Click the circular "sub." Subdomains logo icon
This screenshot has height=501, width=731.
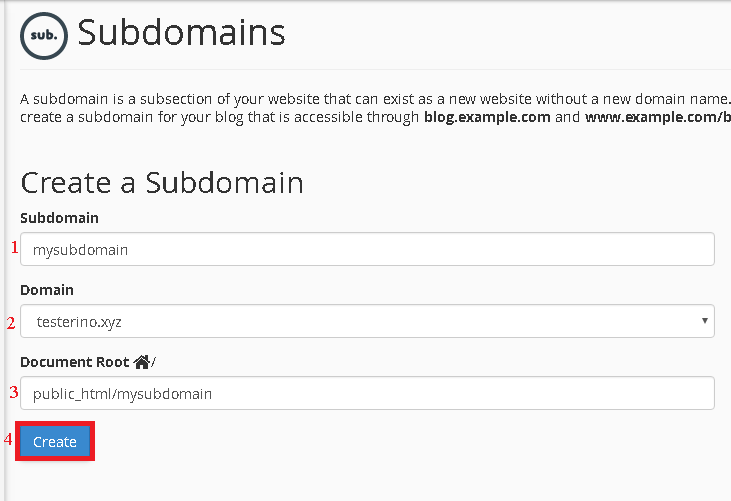click(45, 34)
